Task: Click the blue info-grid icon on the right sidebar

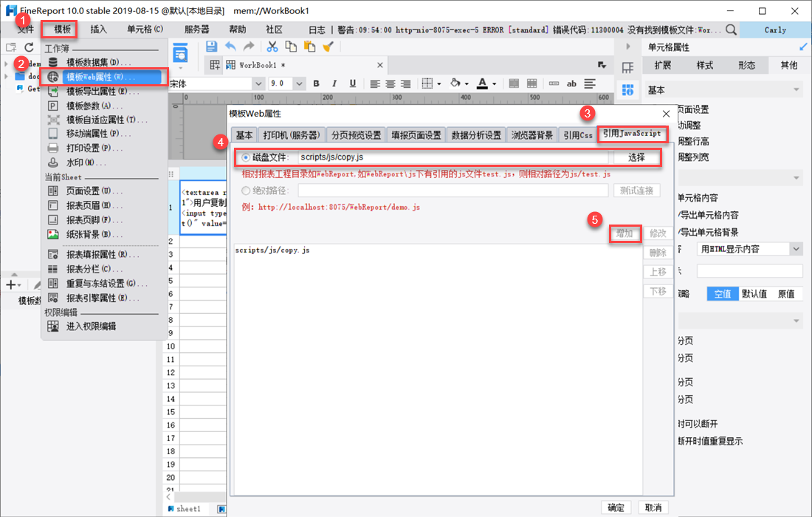Action: click(627, 90)
